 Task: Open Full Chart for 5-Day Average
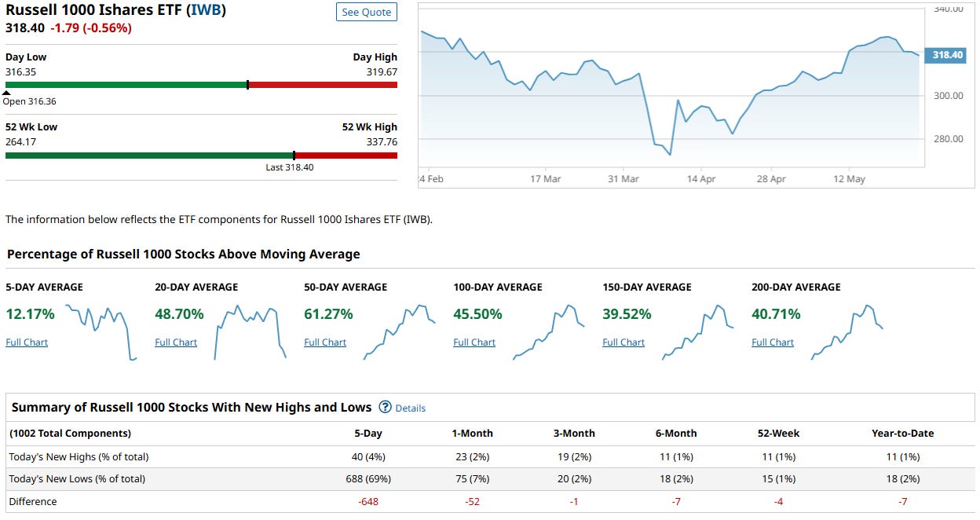(x=27, y=342)
